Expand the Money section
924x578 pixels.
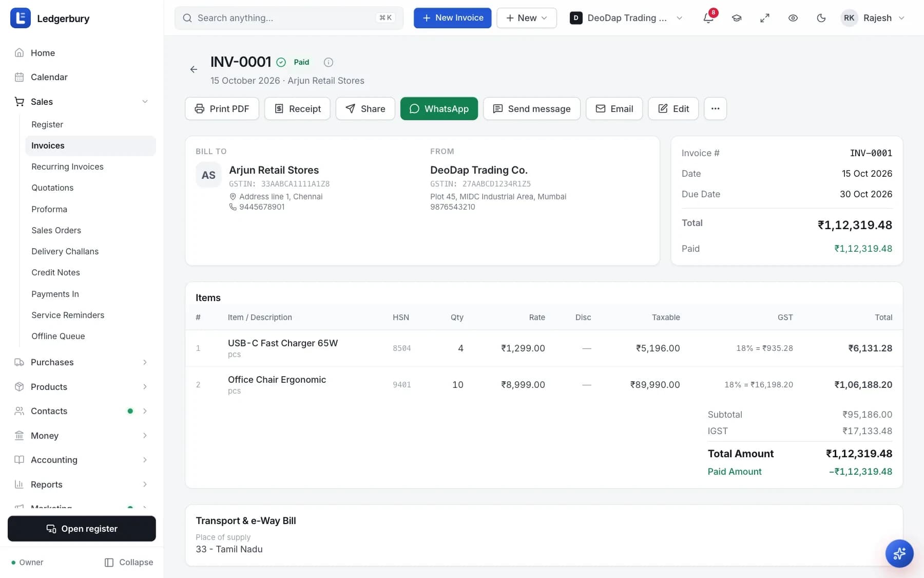pyautogui.click(x=82, y=436)
